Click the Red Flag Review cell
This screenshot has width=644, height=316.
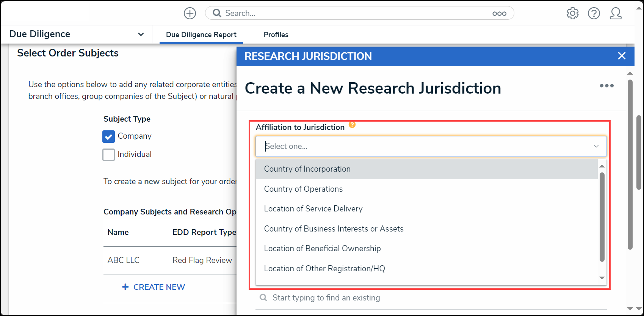(x=202, y=260)
